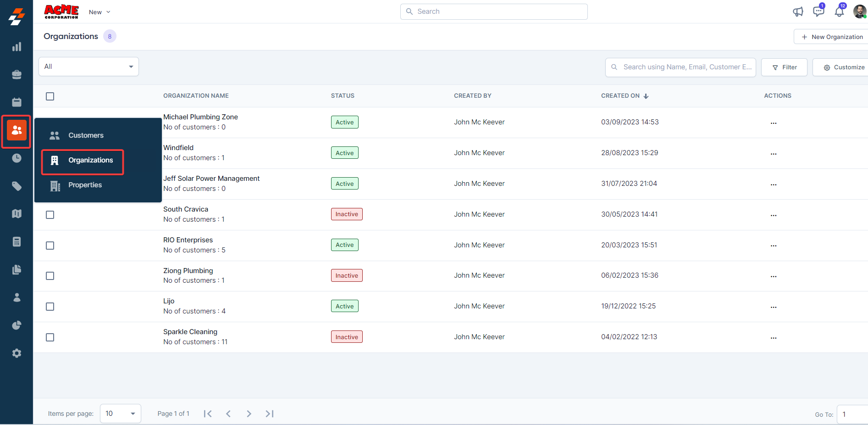This screenshot has height=425, width=868.
Task: Expand the New dropdown beside ACME logo
Action: (100, 12)
